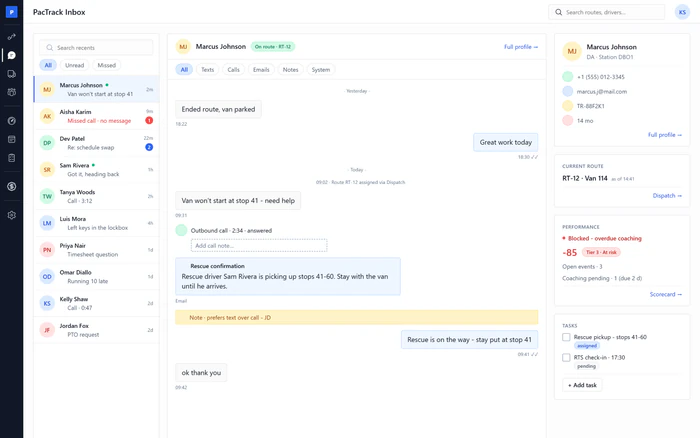Check the Rescue pickup stops 41-60 task
This screenshot has width=700, height=438.
[x=566, y=337]
